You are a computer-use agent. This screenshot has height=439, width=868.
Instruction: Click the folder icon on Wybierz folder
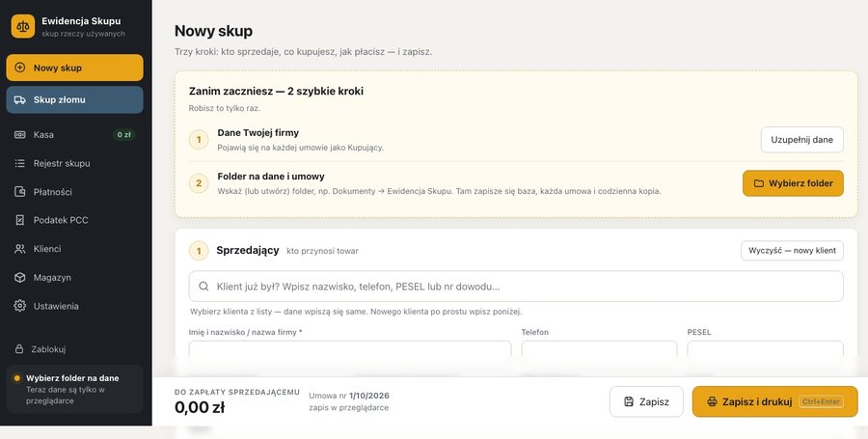pos(758,183)
